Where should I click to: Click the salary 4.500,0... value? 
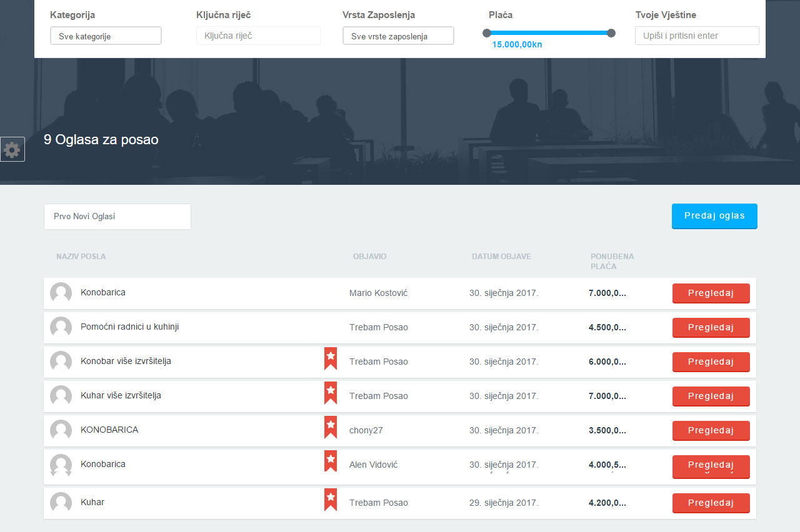607,327
